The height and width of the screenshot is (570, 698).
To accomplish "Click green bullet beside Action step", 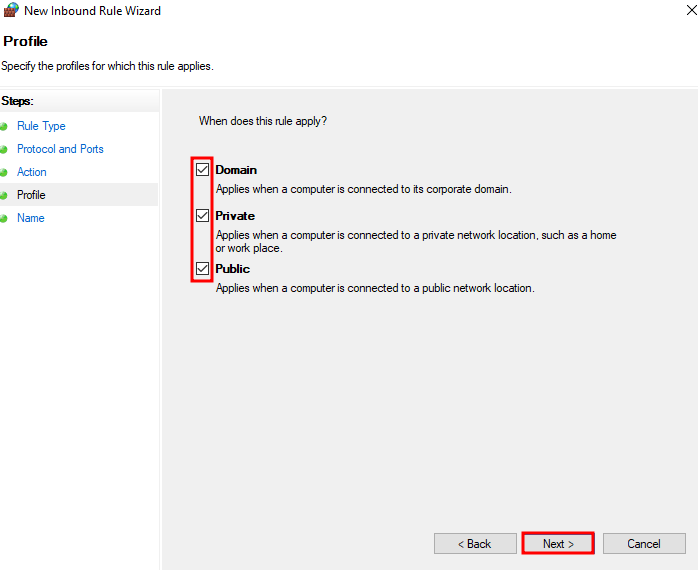I will tap(4, 172).
